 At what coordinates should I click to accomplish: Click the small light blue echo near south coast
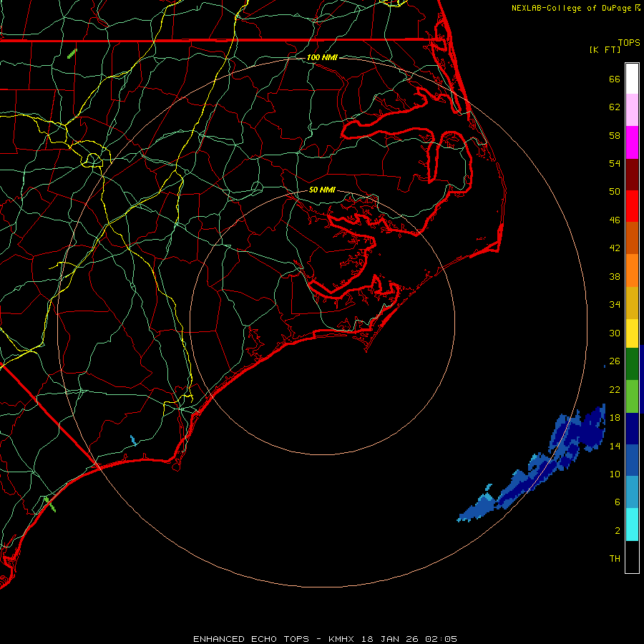click(134, 441)
